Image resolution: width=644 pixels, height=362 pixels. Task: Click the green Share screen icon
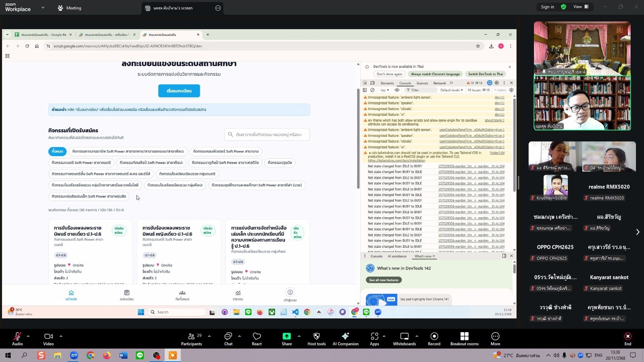click(x=287, y=336)
